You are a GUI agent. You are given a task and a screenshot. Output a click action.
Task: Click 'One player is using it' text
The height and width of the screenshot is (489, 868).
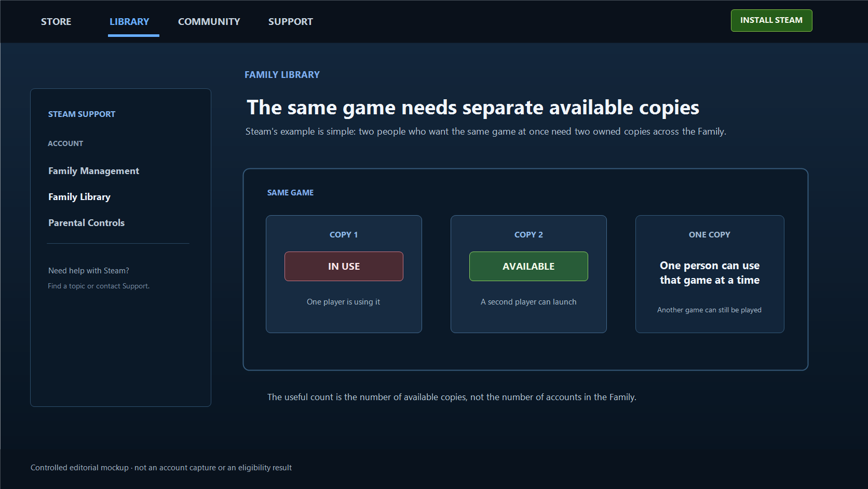pos(343,301)
